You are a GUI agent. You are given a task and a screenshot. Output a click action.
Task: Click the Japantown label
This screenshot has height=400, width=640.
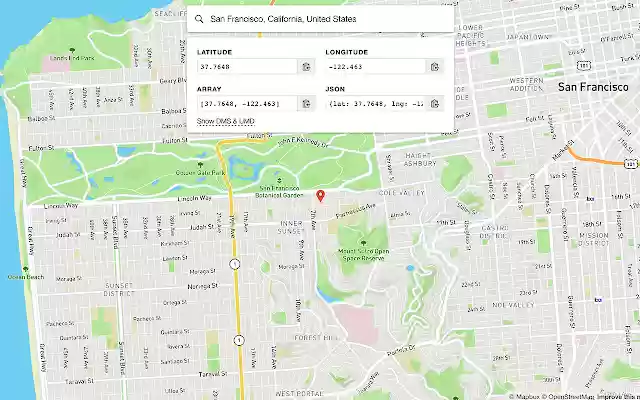[x=527, y=37]
